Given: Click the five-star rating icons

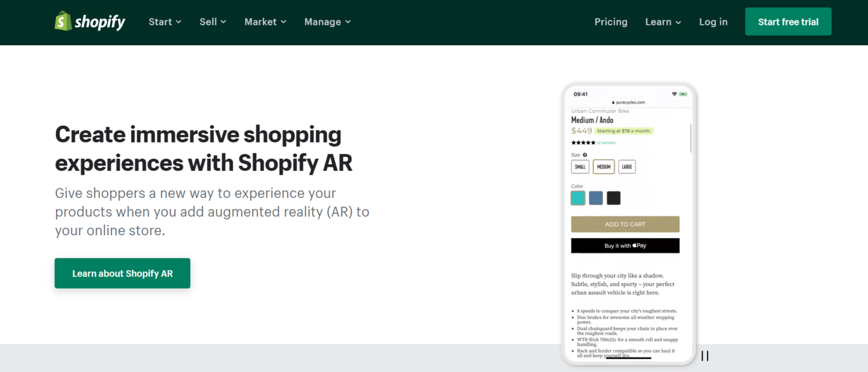Looking at the screenshot, I should point(583,142).
